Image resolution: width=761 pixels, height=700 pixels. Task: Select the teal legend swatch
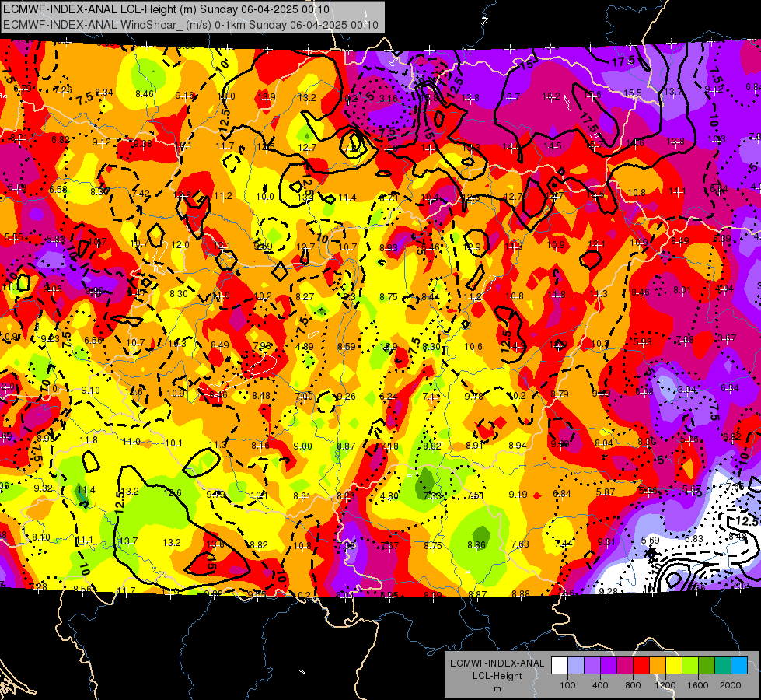click(723, 666)
